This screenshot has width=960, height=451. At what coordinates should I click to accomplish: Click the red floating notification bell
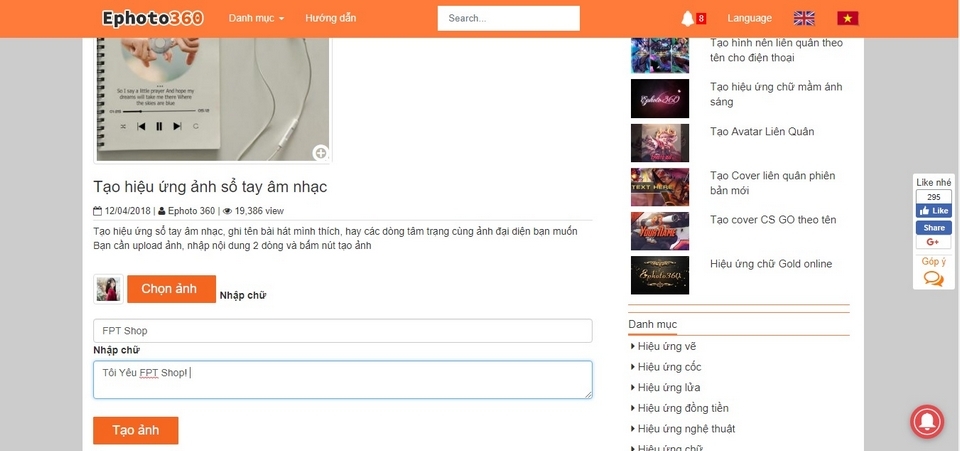(x=927, y=421)
